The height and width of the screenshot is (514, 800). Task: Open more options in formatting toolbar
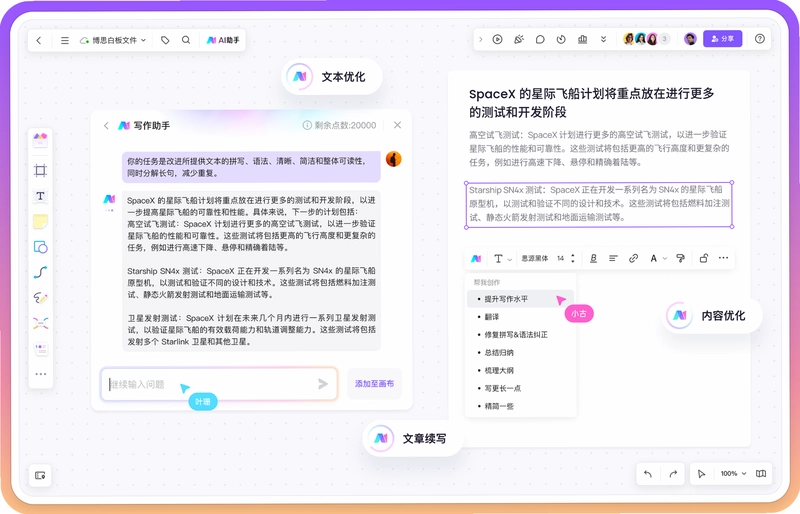tap(723, 258)
